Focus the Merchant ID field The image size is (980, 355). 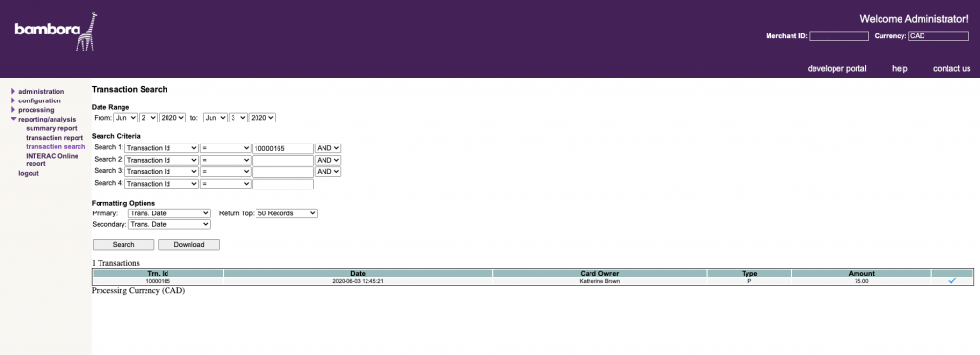pyautogui.click(x=838, y=36)
